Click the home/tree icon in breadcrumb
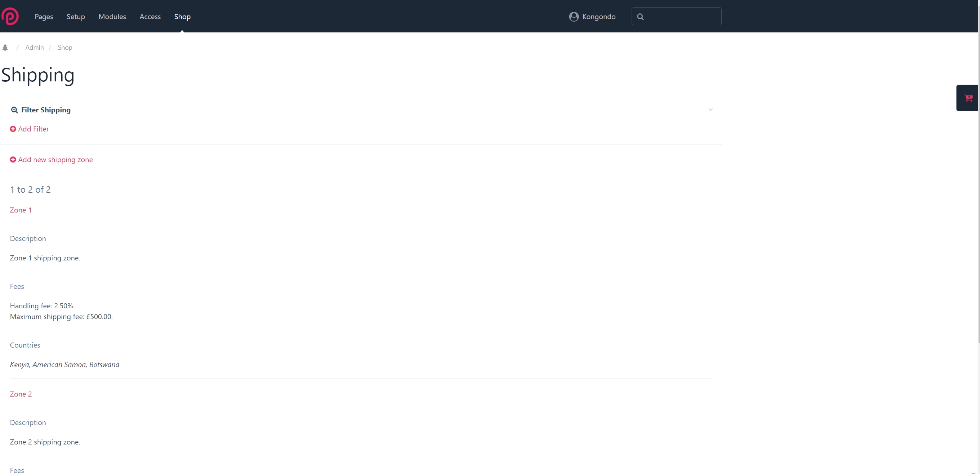The width and height of the screenshot is (980, 474). (5, 47)
